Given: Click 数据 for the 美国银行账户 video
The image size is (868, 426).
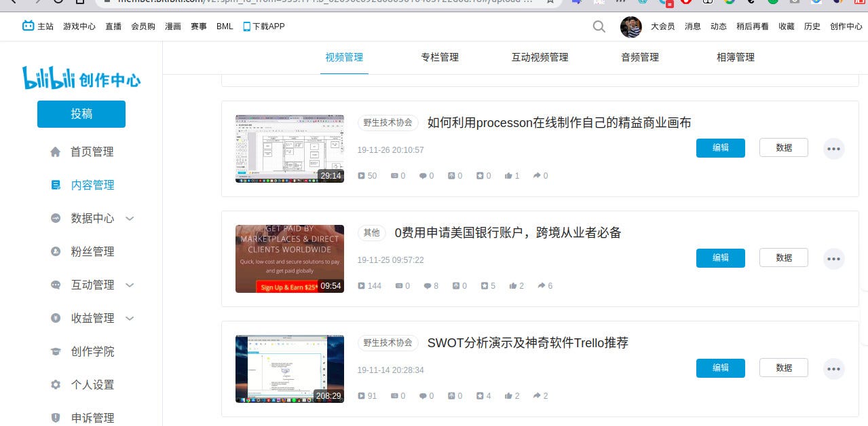Looking at the screenshot, I should pyautogui.click(x=784, y=258).
